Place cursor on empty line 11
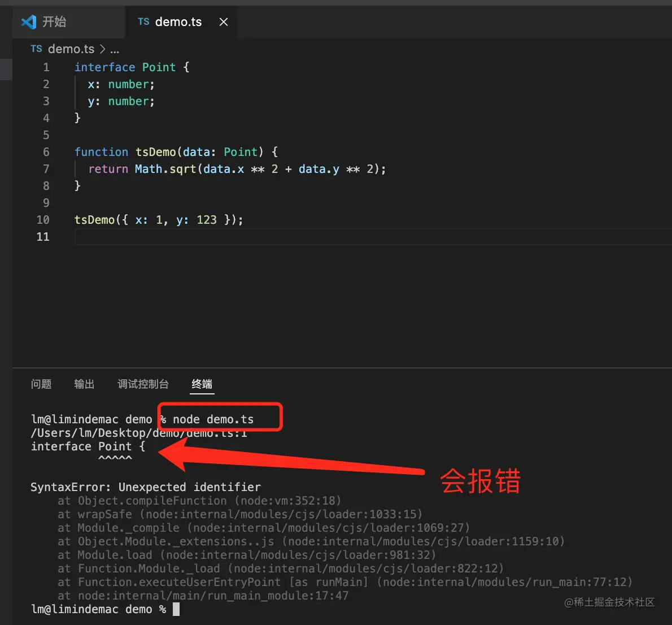This screenshot has width=672, height=625. (x=373, y=237)
